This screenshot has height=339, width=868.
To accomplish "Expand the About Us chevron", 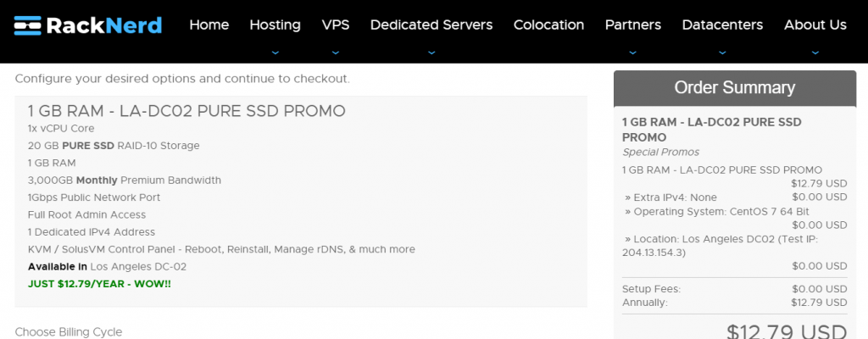I will (815, 53).
